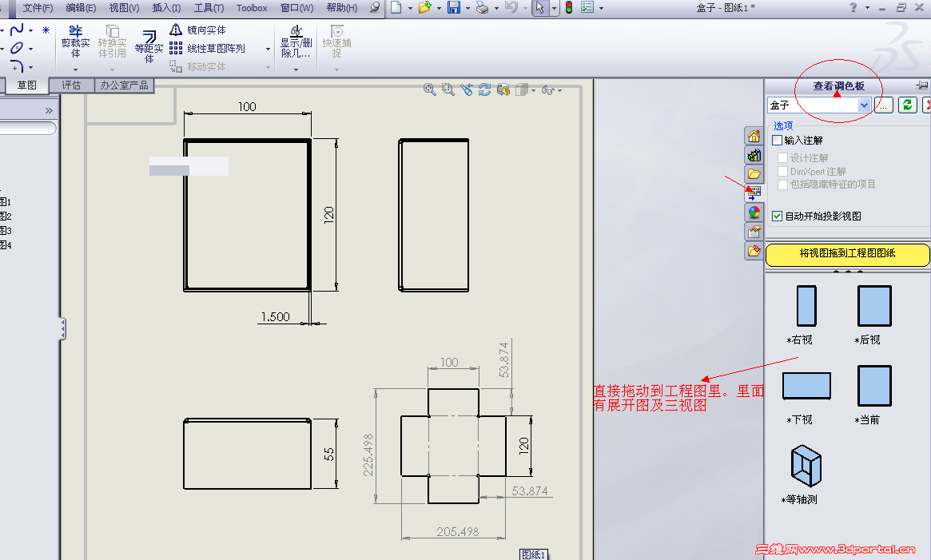Viewport: 931px width, 560px height.
Task: Open the display style dropdown in the view toolbar
Action: point(532,90)
